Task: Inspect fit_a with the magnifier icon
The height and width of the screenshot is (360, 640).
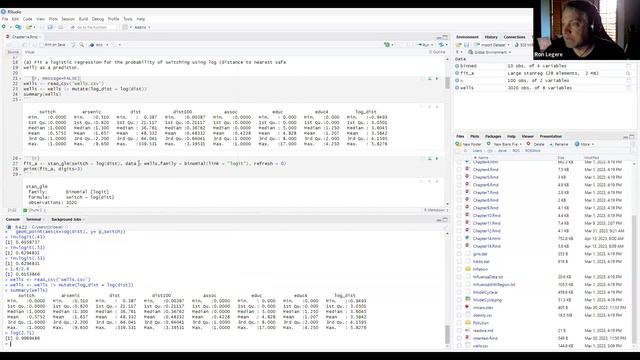Action: click(x=628, y=73)
